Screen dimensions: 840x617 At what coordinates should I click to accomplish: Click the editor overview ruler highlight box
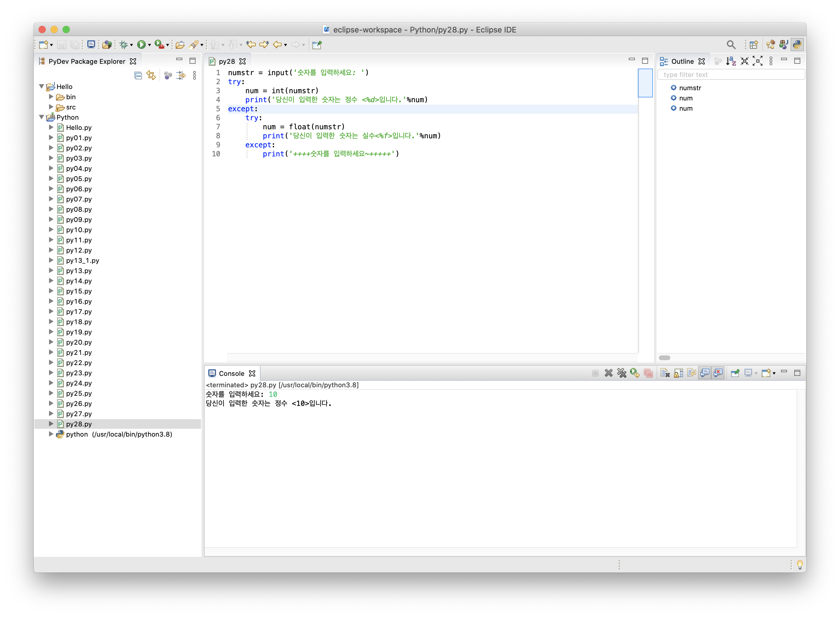pyautogui.click(x=645, y=83)
